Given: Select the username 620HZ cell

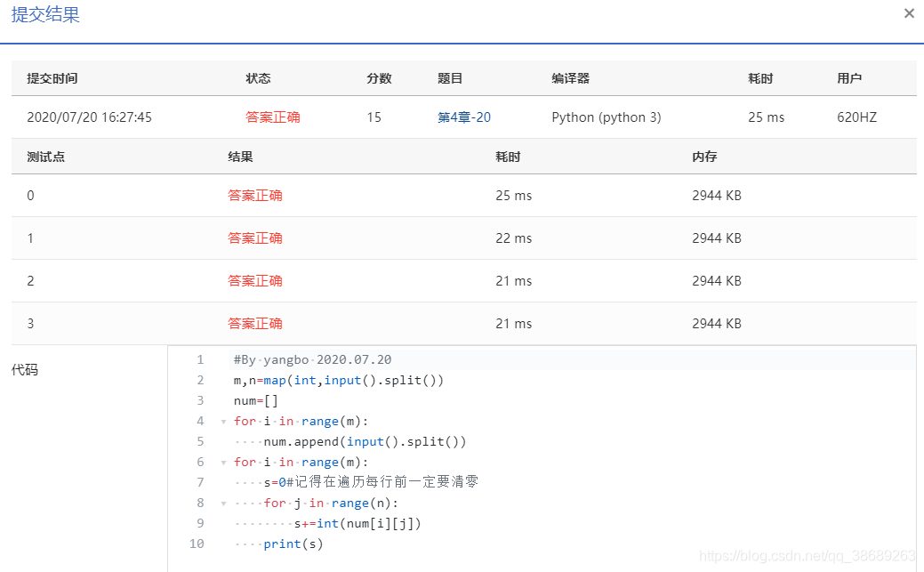Looking at the screenshot, I should pos(854,117).
